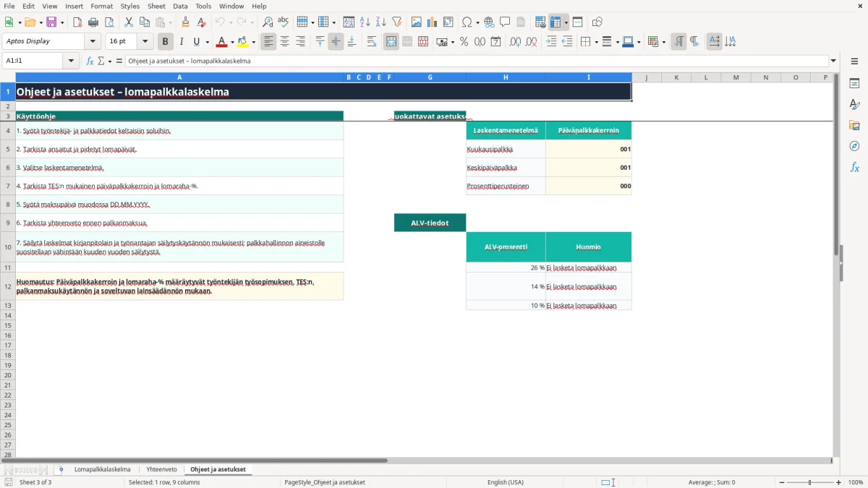Click the Save document icon
The height and width of the screenshot is (488, 868).
[x=51, y=22]
